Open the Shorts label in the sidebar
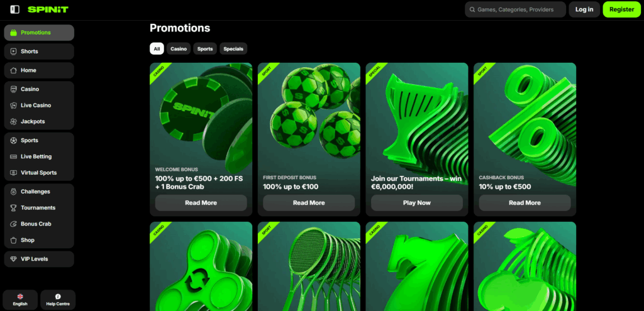 (x=30, y=52)
